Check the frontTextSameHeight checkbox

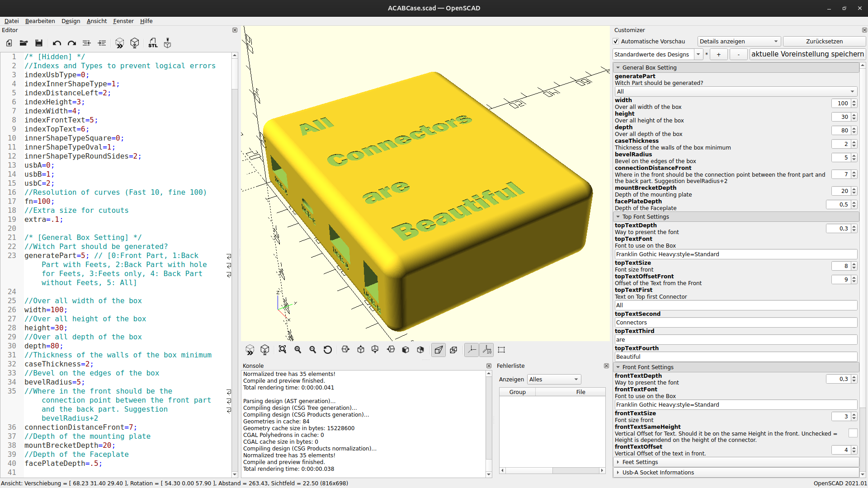pyautogui.click(x=853, y=433)
